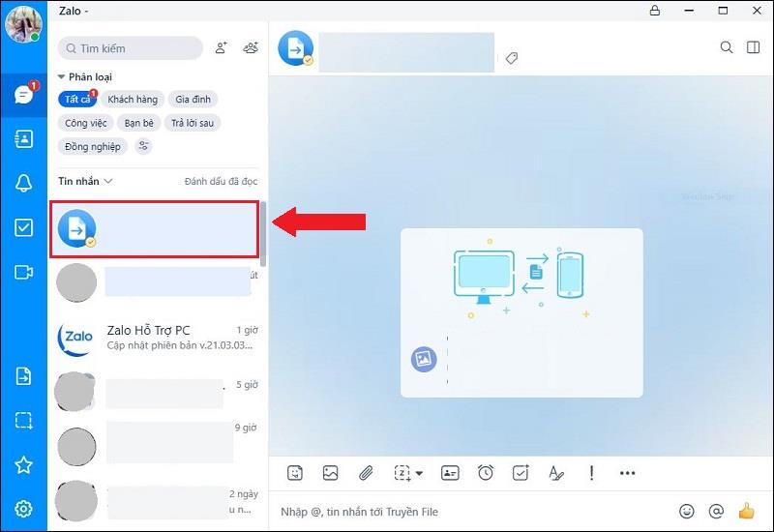
Task: Click the create group icon
Action: [251, 47]
